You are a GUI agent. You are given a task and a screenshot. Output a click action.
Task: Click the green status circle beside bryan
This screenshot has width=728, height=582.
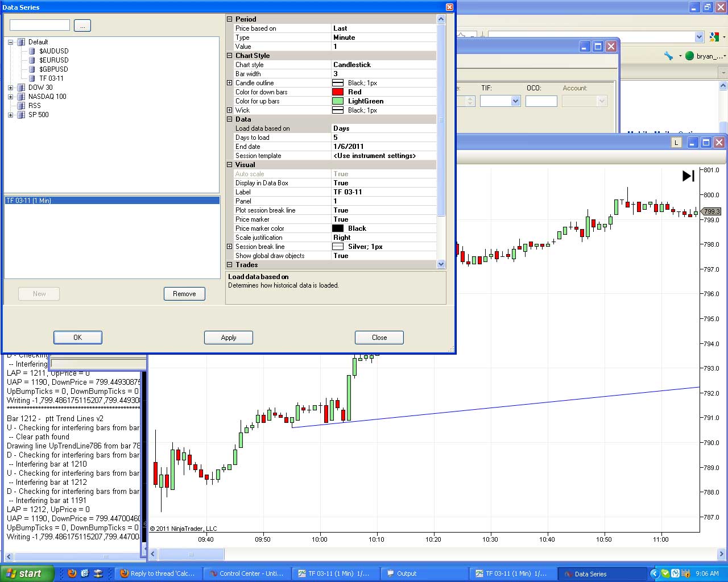point(689,56)
